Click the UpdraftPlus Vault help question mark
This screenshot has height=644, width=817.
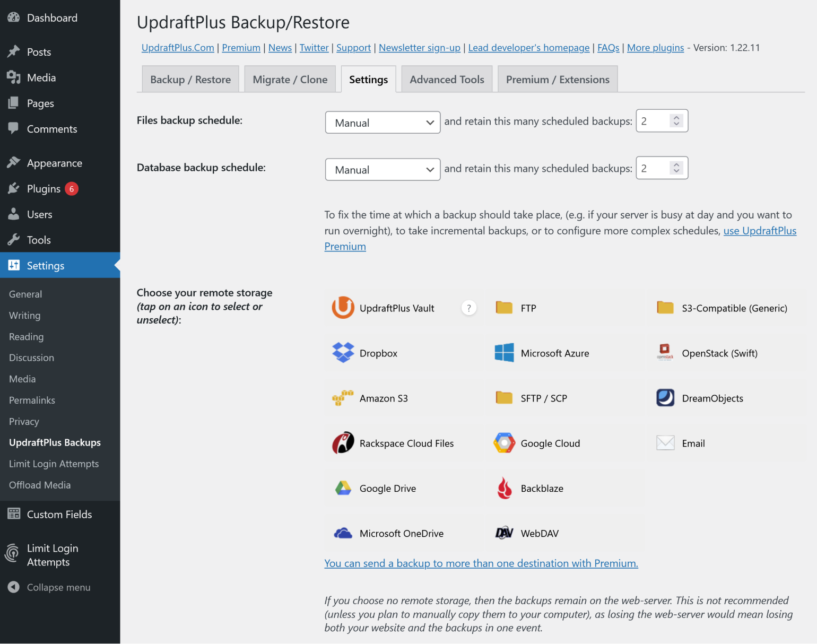pos(468,308)
